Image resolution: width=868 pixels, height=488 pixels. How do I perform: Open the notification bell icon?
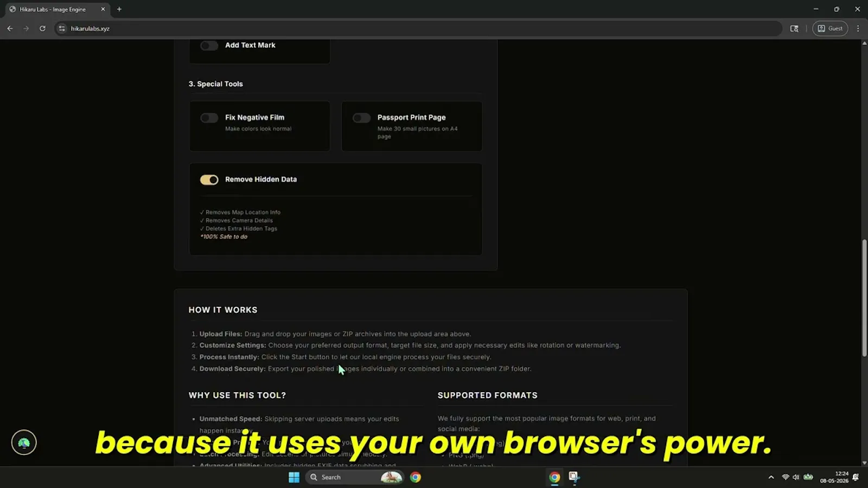click(x=856, y=477)
